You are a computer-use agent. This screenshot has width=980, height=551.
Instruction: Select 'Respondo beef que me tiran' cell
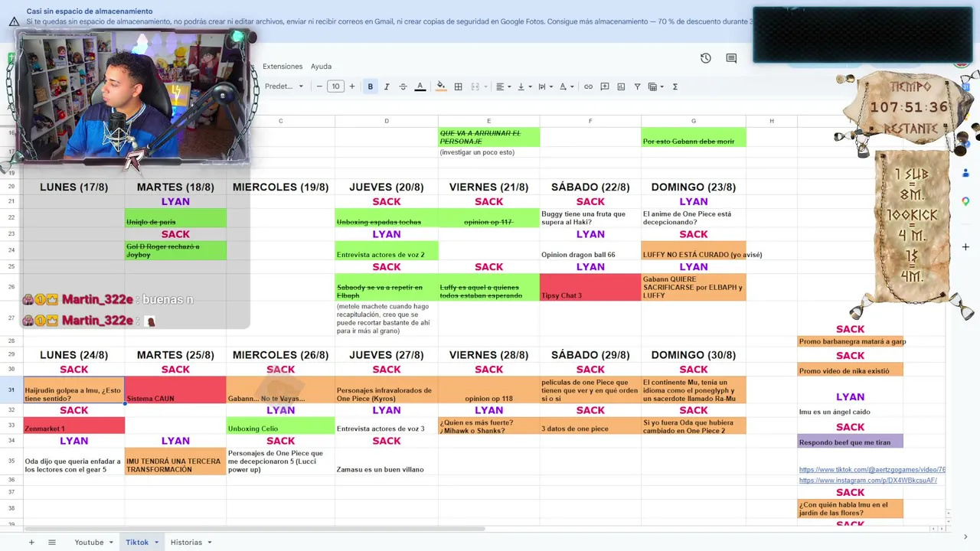click(x=850, y=441)
